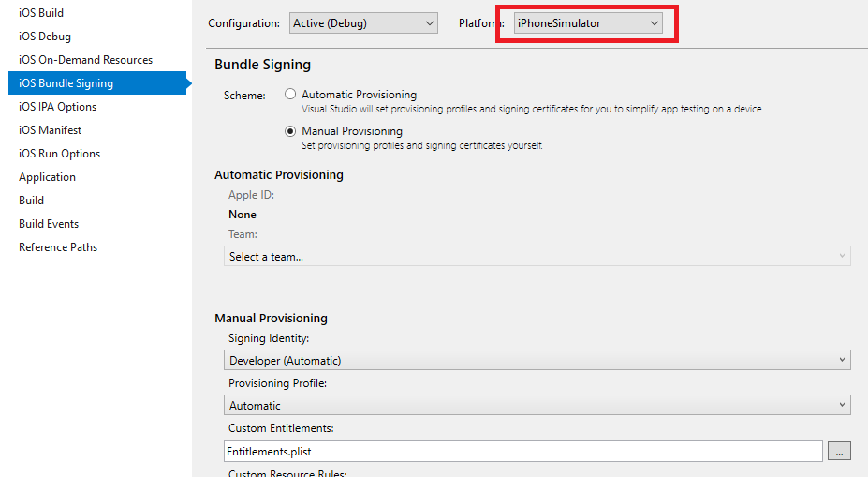
Task: Click the Custom Entitlements text field
Action: click(523, 451)
